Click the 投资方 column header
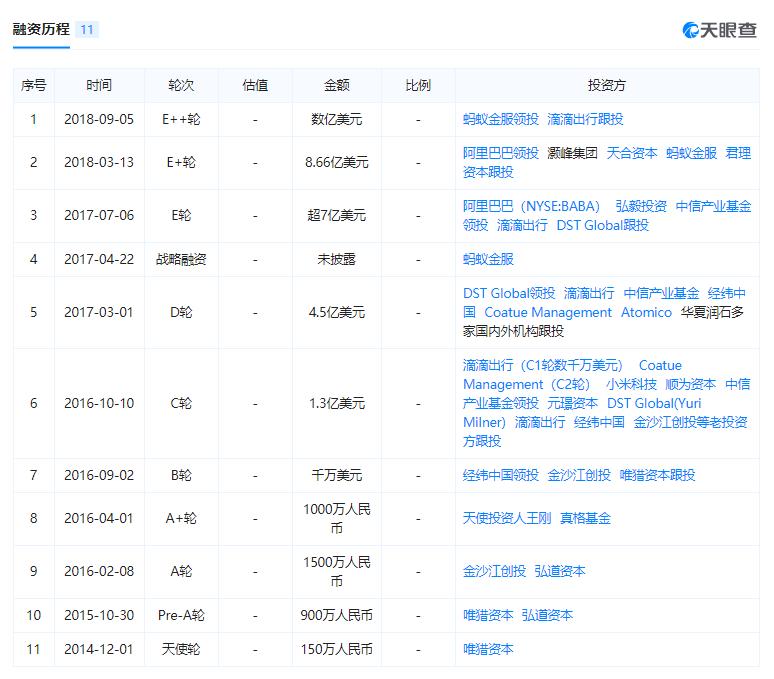Screen dimensions: 774x679 click(607, 86)
